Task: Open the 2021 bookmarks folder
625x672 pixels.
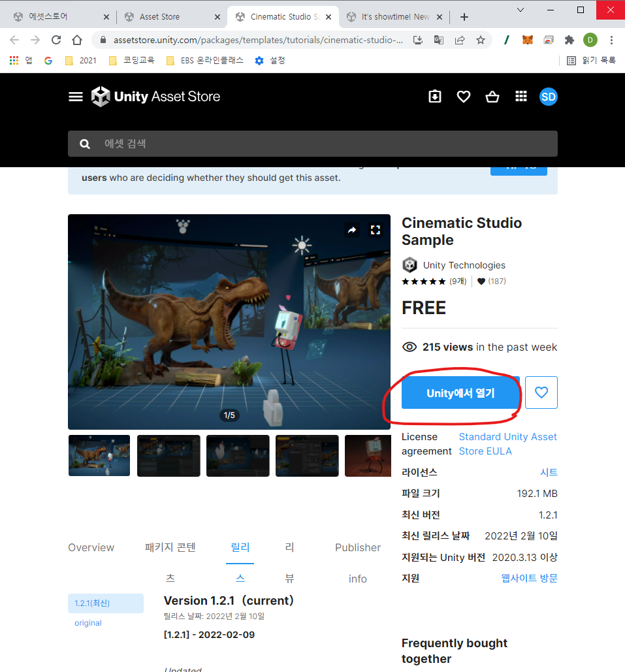Action: [x=81, y=61]
